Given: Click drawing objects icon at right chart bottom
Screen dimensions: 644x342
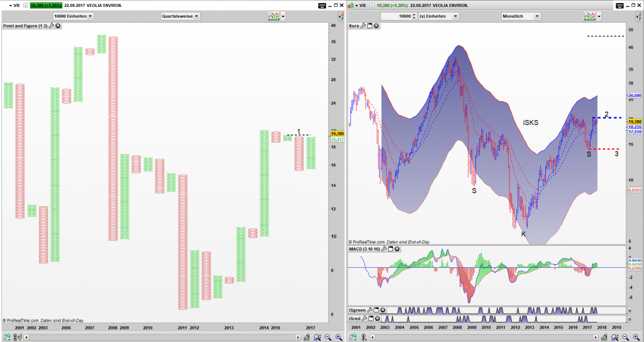Looking at the screenshot, I should coord(364,337).
